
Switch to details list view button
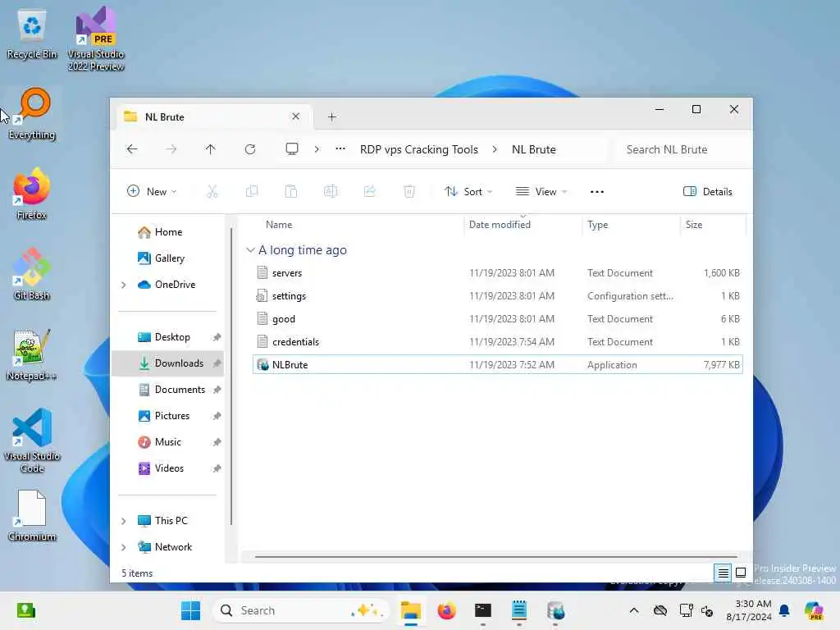(723, 573)
